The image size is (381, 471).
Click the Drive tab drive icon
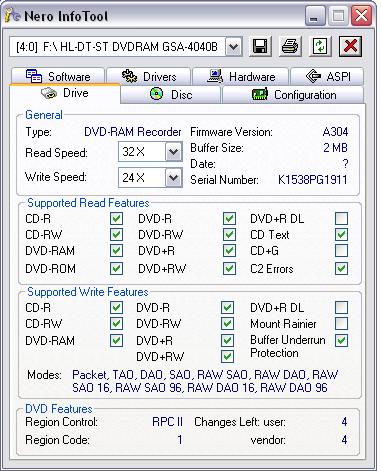[x=49, y=93]
